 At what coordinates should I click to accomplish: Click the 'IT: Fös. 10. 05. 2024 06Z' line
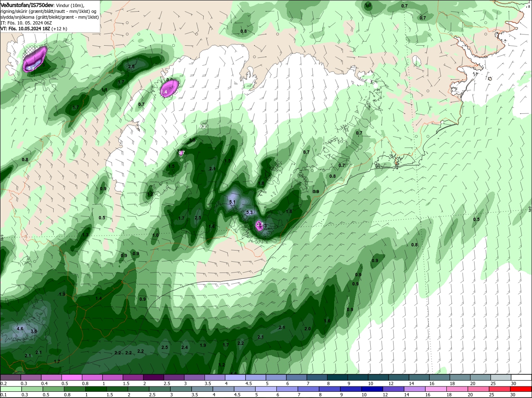[x=26, y=23]
